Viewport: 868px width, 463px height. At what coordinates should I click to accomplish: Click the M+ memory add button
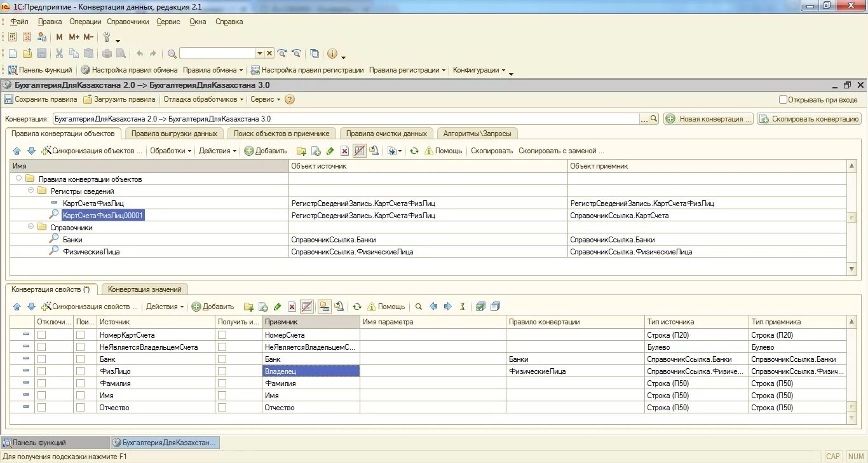coord(74,37)
